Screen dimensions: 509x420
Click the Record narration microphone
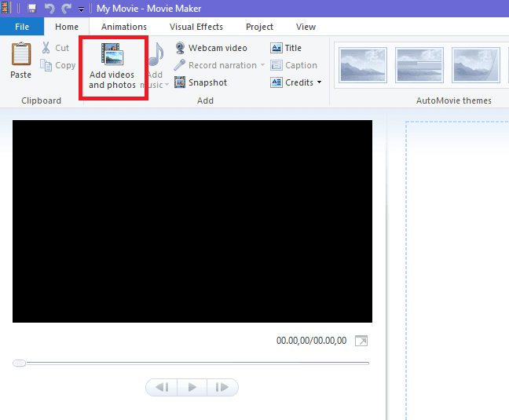click(x=180, y=65)
